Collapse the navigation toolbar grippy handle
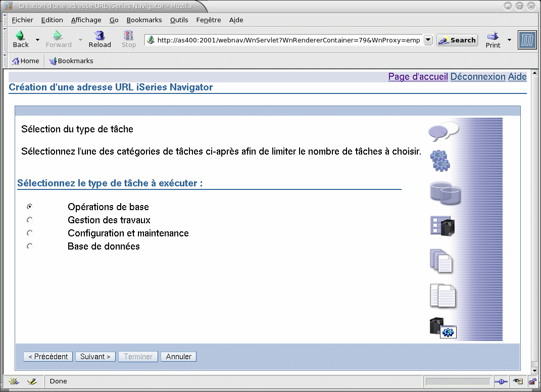This screenshot has height=392, width=541. [x=5, y=40]
